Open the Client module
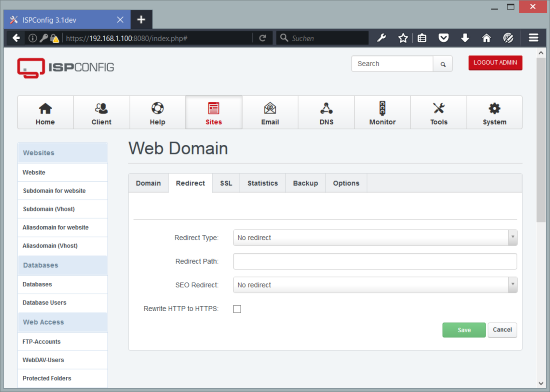 tap(101, 113)
